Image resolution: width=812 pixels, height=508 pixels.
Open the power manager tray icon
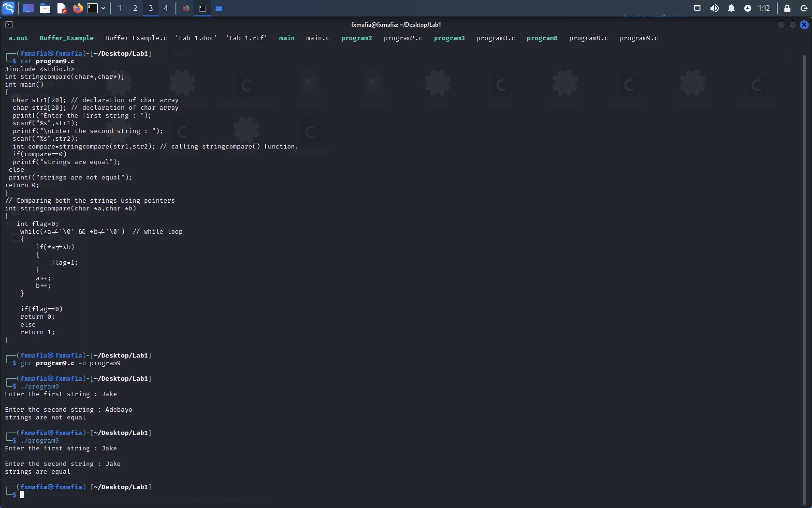click(747, 8)
